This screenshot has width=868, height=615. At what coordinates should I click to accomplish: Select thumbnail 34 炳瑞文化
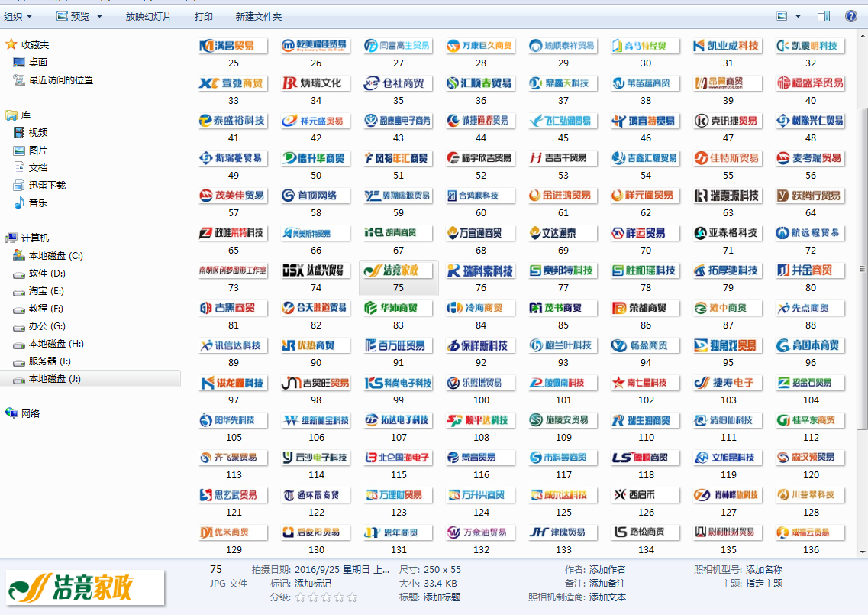(x=315, y=83)
